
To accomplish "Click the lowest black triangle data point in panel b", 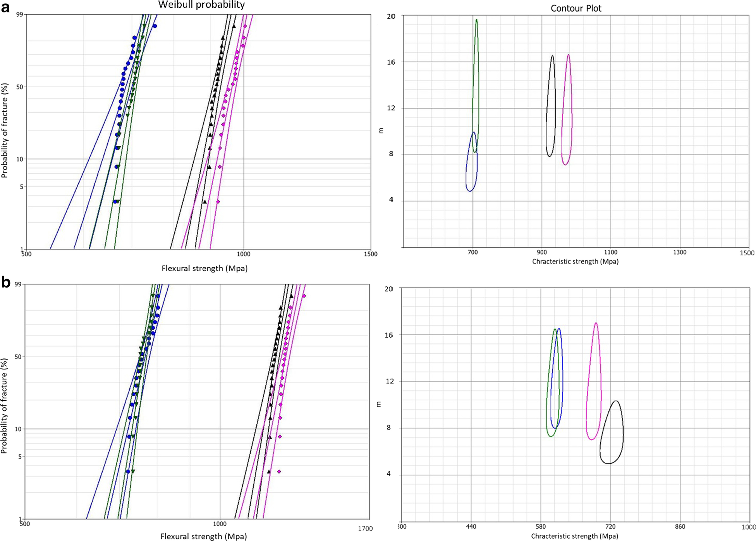I will point(268,472).
